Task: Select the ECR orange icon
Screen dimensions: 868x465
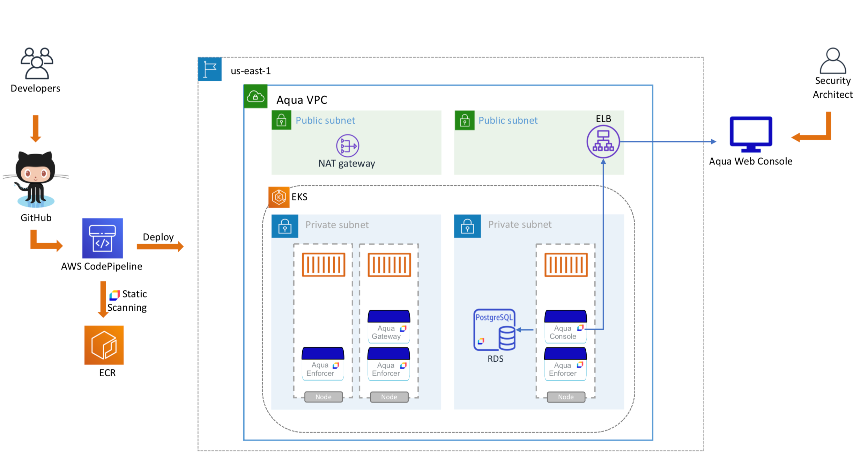Action: (104, 345)
